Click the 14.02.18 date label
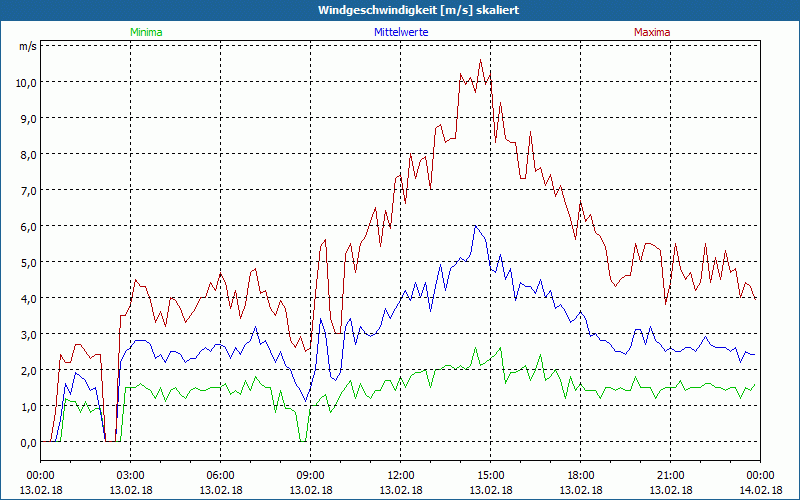Viewport: 800px width, 500px height. [x=761, y=490]
